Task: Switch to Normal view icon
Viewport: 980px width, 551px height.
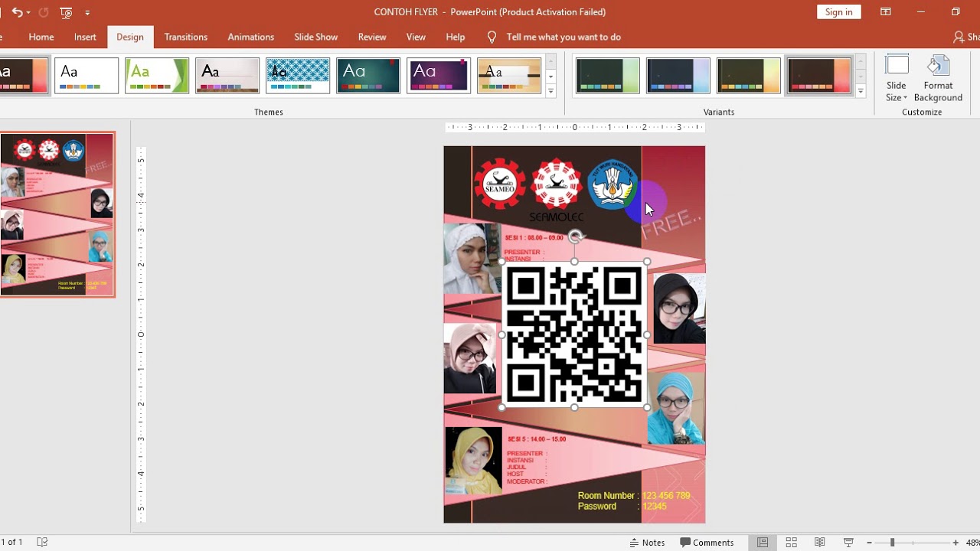Action: pos(763,543)
